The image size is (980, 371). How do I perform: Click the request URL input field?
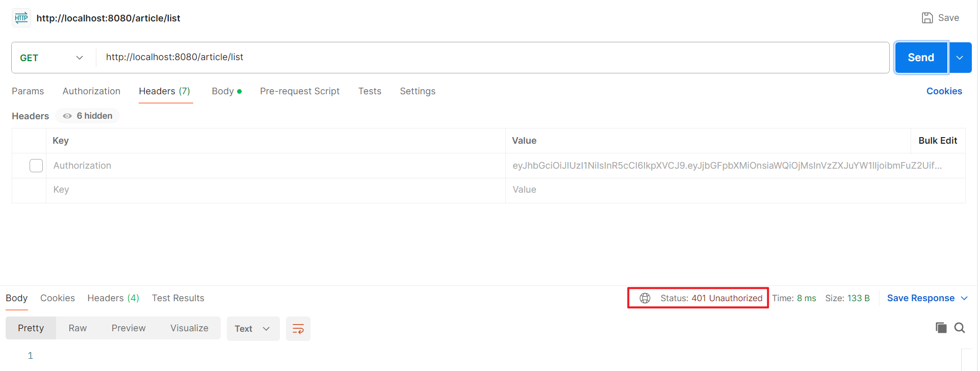489,57
